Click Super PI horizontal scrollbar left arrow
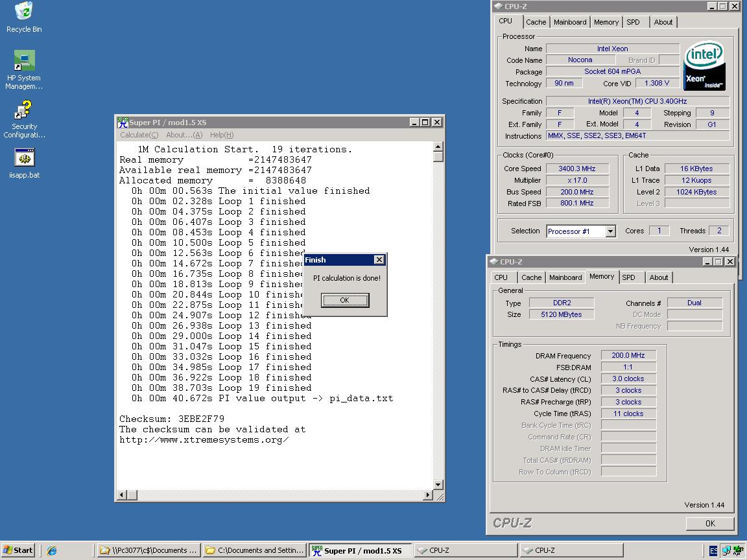Viewport: 747px width, 560px height. pos(122,495)
